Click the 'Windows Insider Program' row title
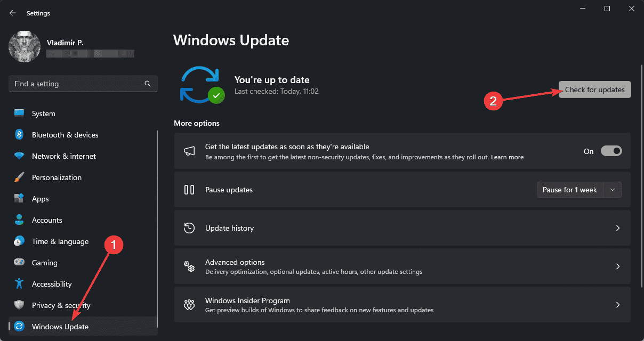 click(x=247, y=301)
